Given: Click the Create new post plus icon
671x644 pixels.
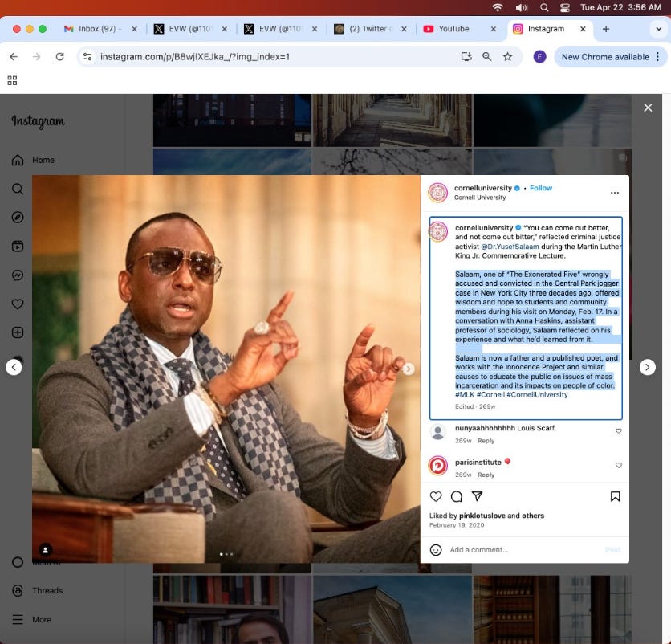Looking at the screenshot, I should (x=18, y=332).
